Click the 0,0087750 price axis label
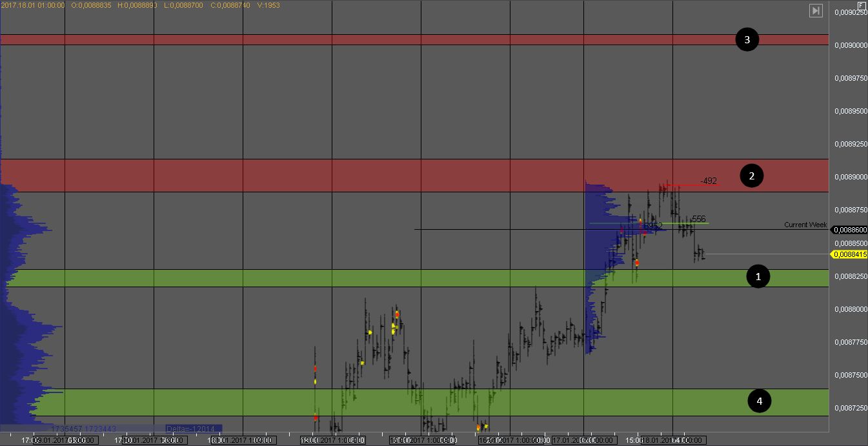This screenshot has width=868, height=446. tap(850, 342)
